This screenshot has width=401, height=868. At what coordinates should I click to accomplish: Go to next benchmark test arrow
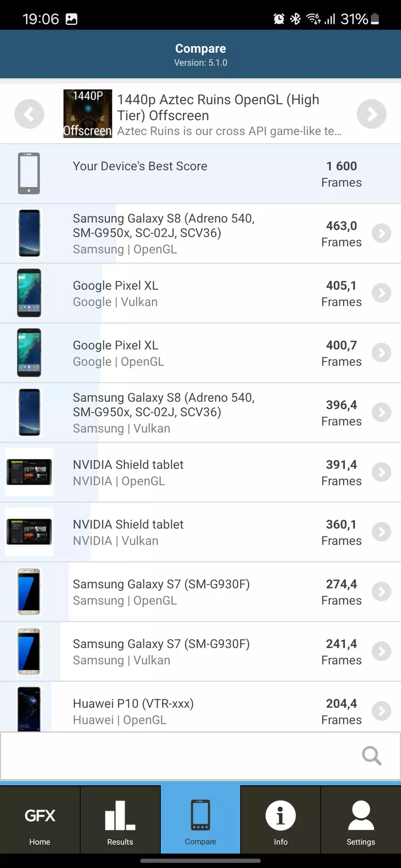(371, 114)
